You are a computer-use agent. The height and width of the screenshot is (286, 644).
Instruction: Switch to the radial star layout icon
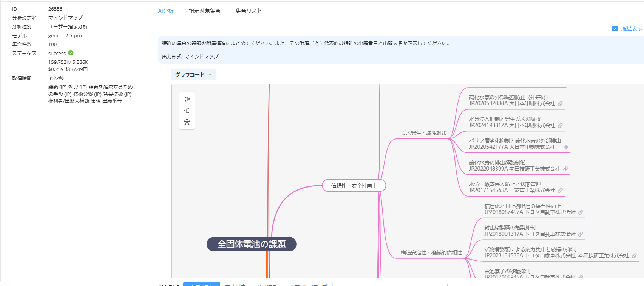tap(187, 122)
